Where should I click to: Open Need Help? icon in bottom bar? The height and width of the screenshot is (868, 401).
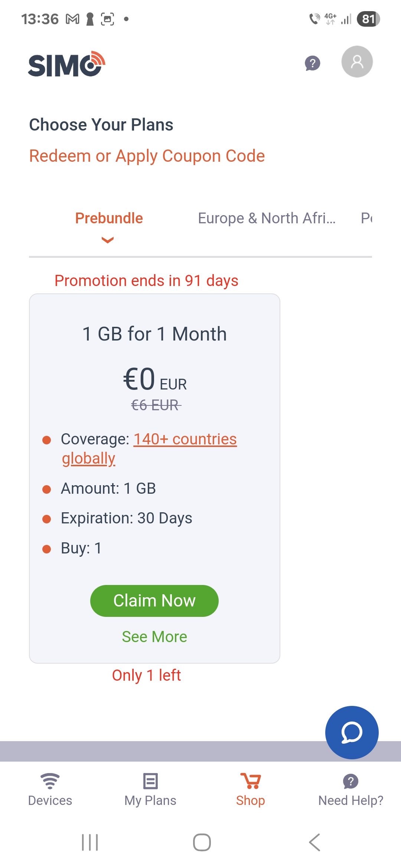click(x=351, y=781)
